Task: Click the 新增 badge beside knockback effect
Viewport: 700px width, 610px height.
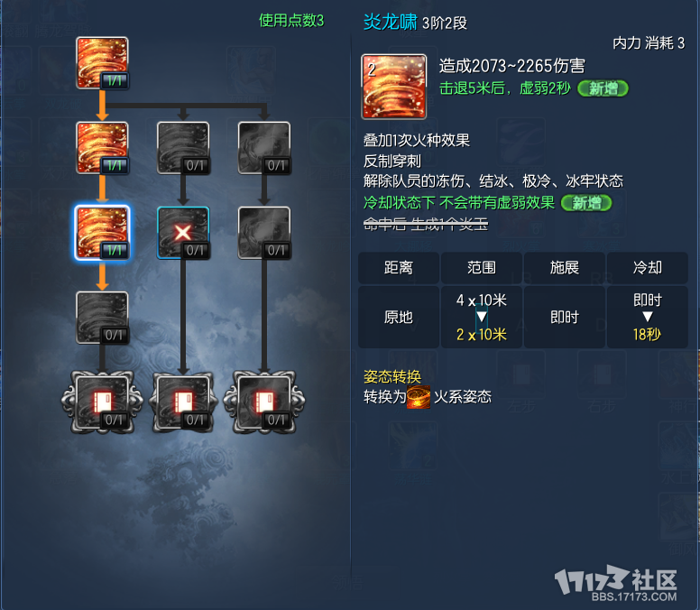Action: pyautogui.click(x=603, y=88)
